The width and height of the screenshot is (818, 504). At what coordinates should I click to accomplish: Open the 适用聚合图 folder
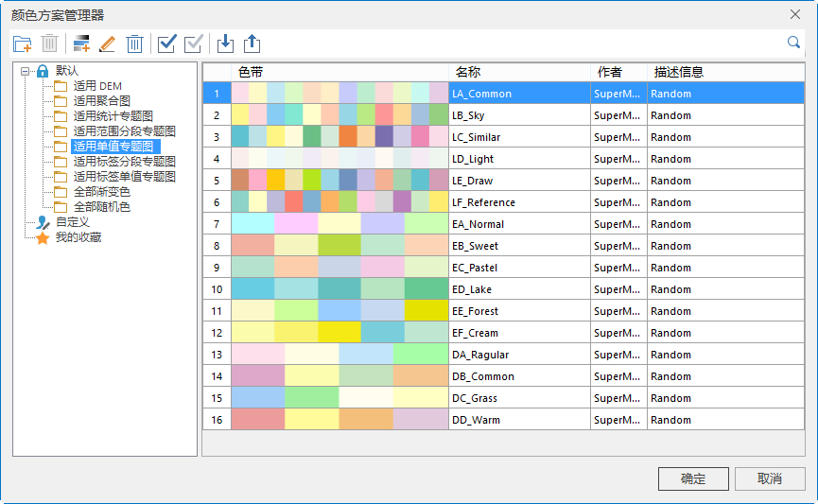pyautogui.click(x=102, y=101)
